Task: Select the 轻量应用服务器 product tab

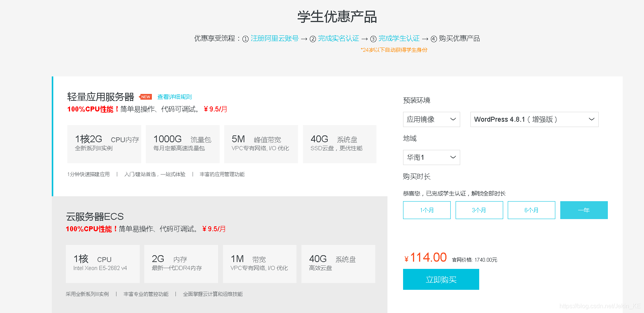Action: [100, 97]
